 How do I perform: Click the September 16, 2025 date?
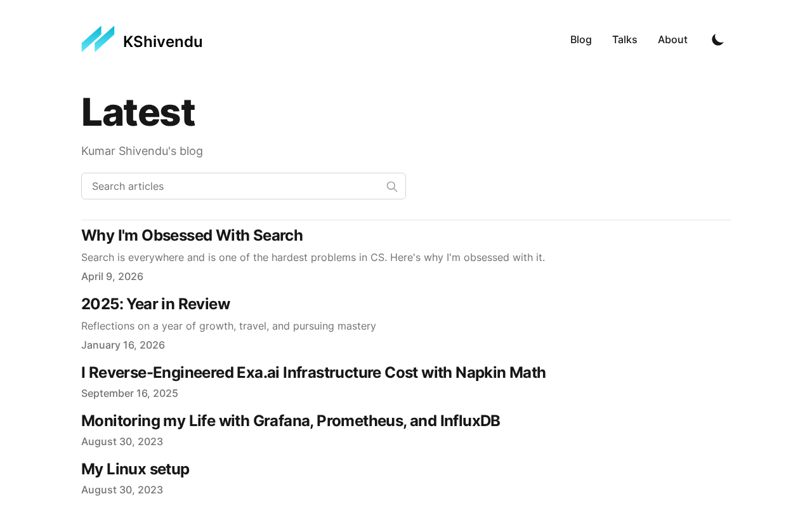[x=129, y=394]
